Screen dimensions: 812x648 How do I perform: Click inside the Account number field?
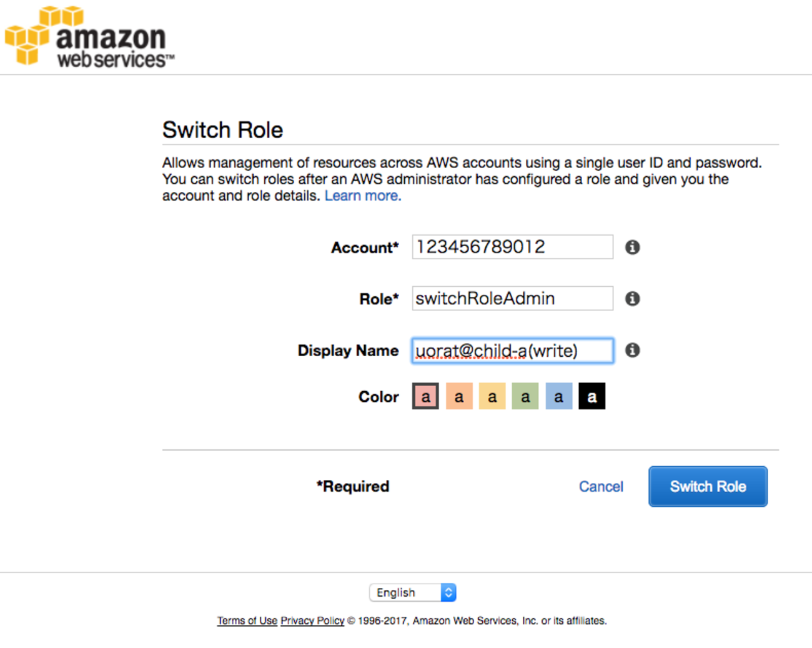click(512, 247)
